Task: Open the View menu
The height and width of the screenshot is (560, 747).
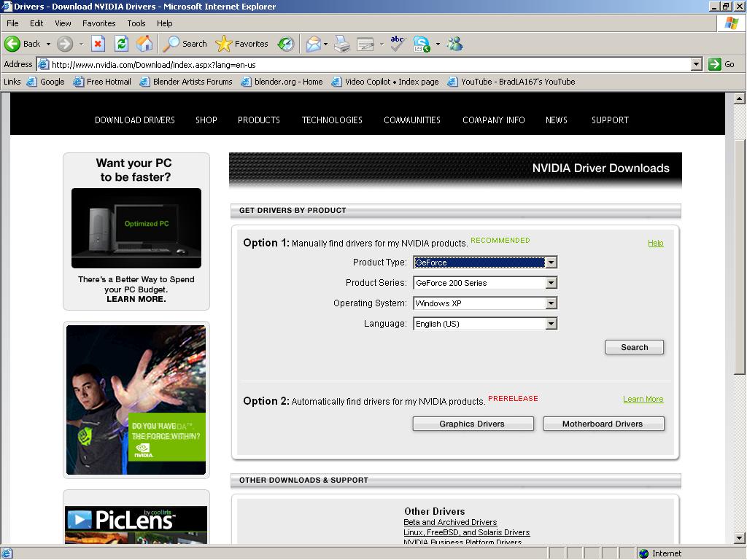Action: [63, 23]
